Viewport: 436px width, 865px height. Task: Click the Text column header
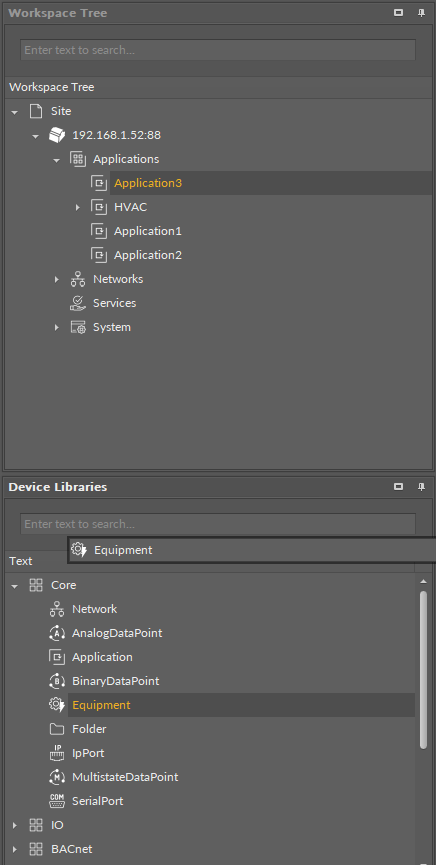pyautogui.click(x=21, y=561)
